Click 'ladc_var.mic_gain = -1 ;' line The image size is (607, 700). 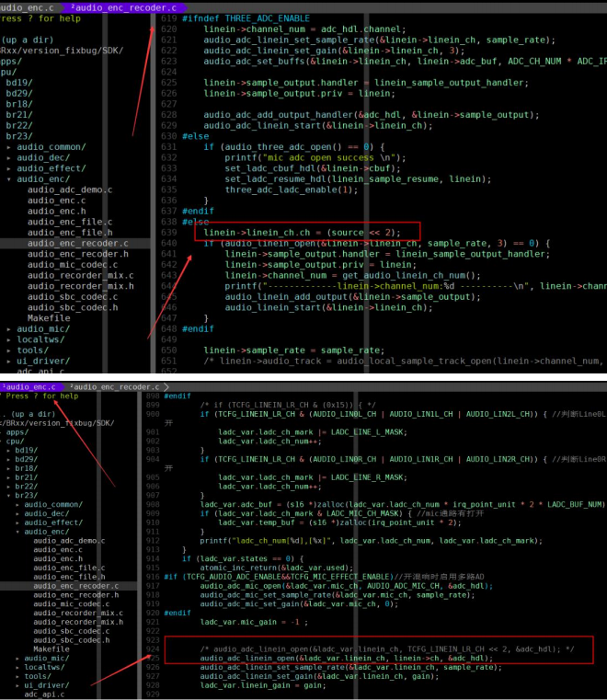(254, 622)
